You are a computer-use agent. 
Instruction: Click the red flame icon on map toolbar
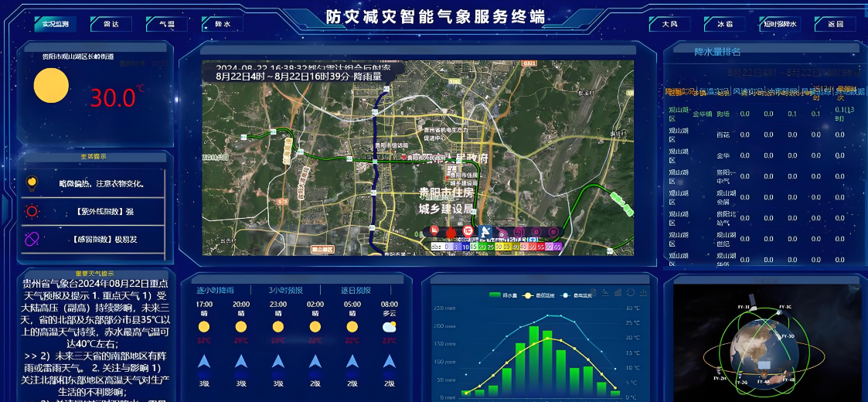coord(450,231)
